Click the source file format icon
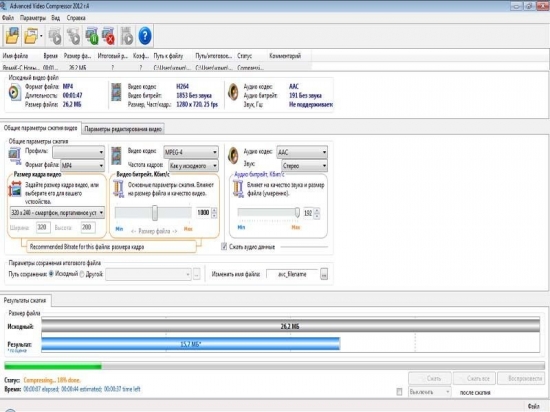550x412 pixels. pyautogui.click(x=15, y=93)
